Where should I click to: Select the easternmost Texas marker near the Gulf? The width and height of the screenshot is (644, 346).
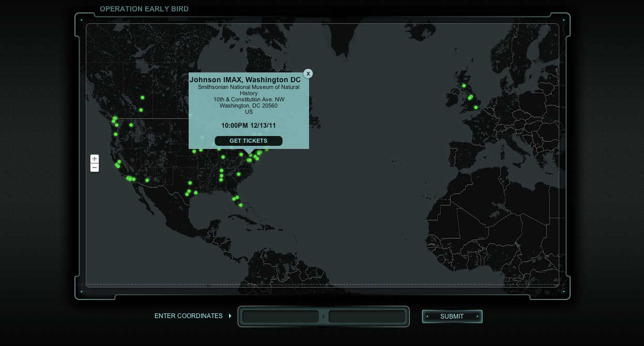[x=196, y=193]
